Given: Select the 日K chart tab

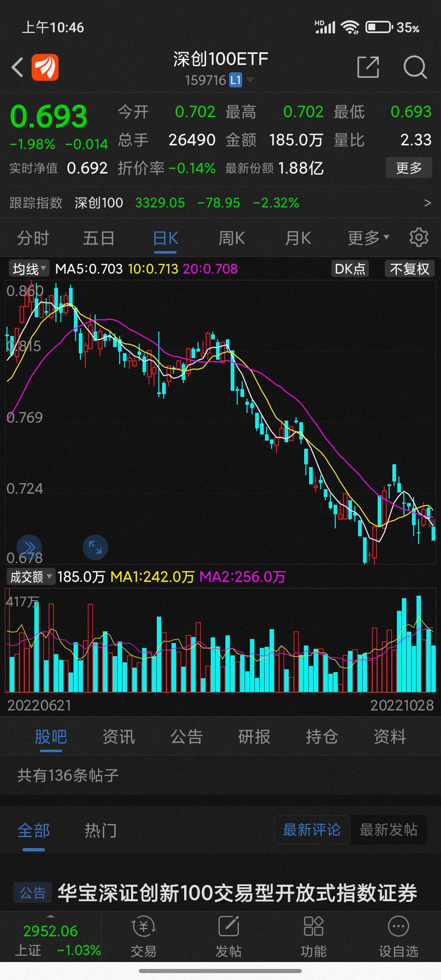Looking at the screenshot, I should pos(165,238).
